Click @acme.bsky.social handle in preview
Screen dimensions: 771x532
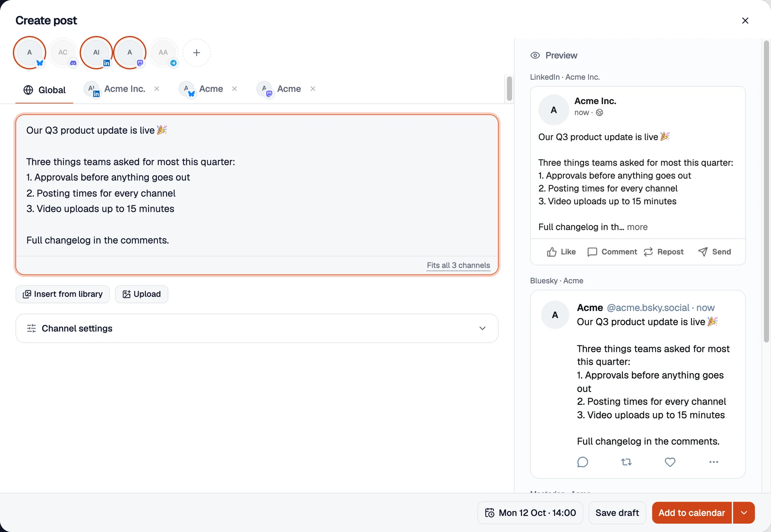tap(648, 308)
